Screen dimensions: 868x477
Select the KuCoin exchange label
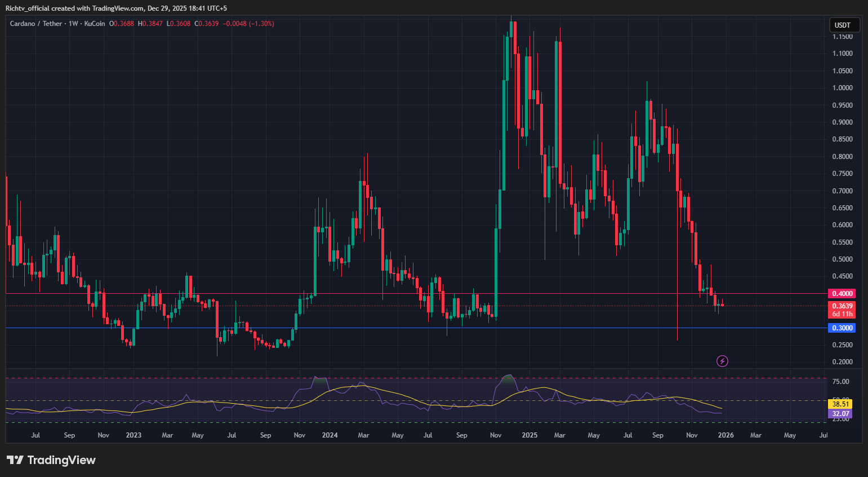94,24
